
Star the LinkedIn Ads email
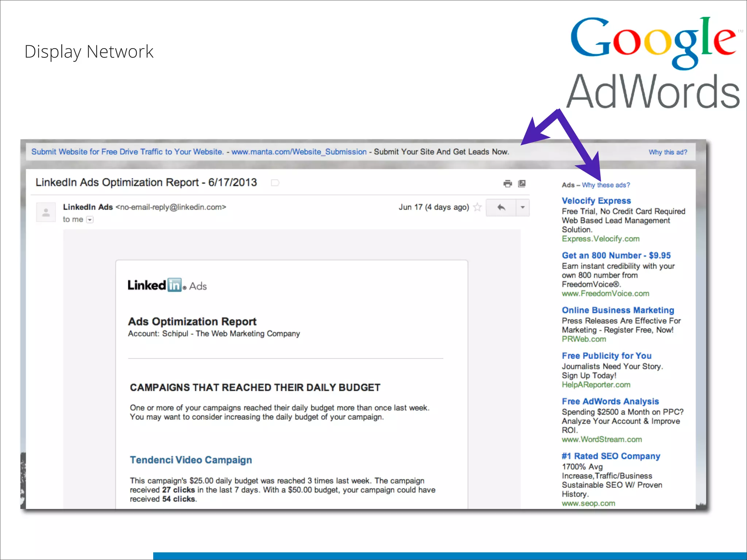(x=477, y=207)
